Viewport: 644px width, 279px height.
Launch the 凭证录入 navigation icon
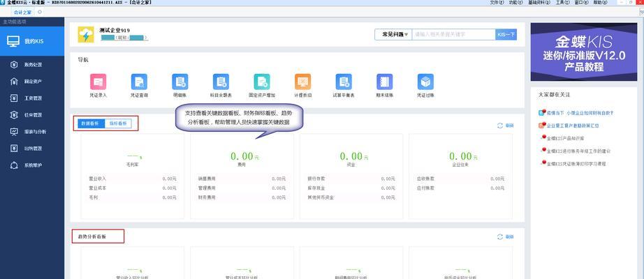point(98,82)
